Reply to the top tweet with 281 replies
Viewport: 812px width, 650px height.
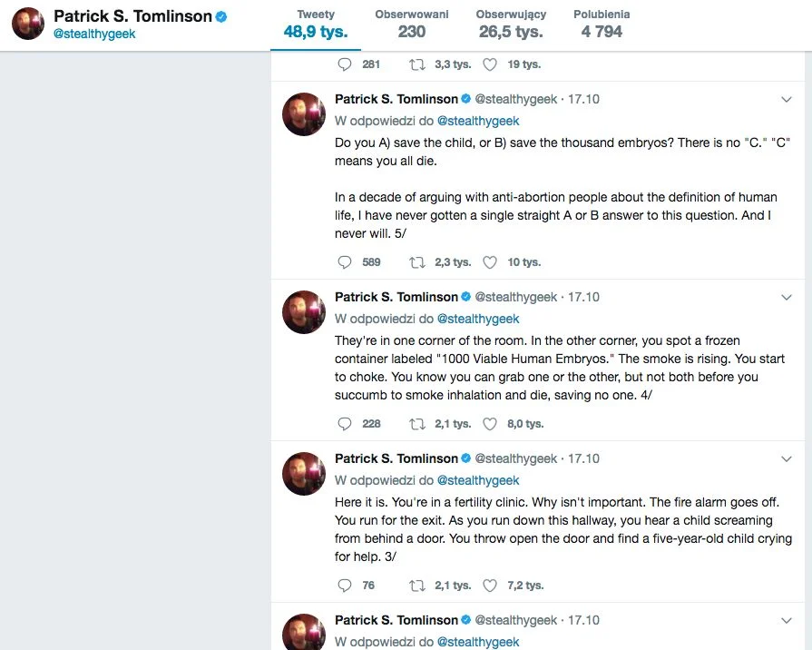click(345, 64)
